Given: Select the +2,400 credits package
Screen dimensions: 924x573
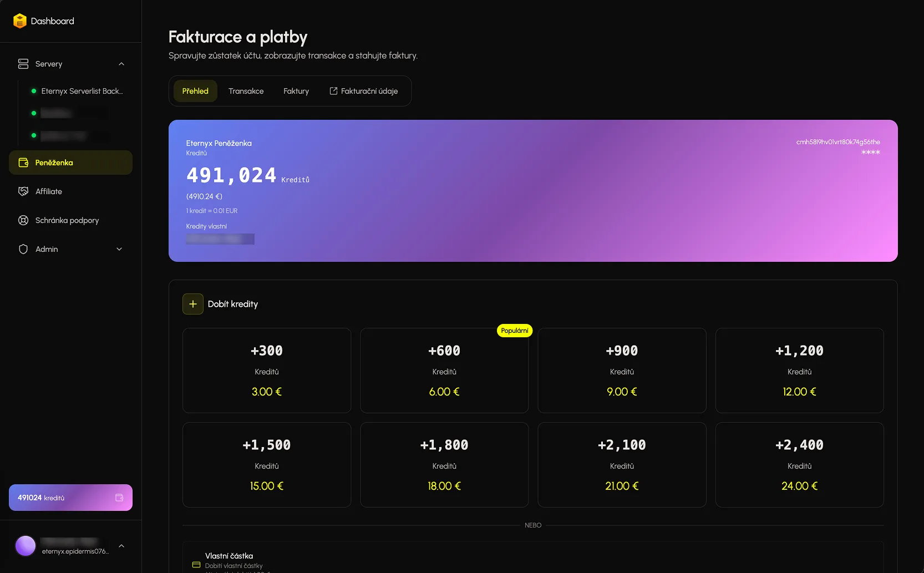Looking at the screenshot, I should (799, 465).
